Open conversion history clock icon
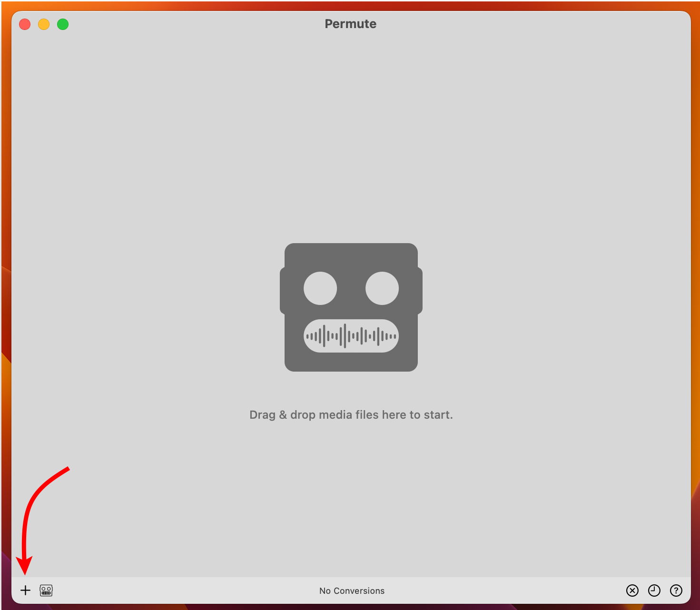The width and height of the screenshot is (700, 610). point(654,590)
